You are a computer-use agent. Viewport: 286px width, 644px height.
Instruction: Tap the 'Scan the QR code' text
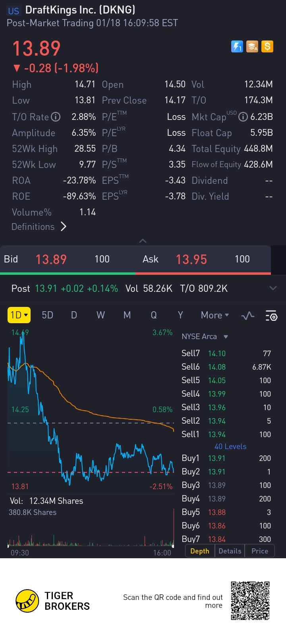click(173, 601)
